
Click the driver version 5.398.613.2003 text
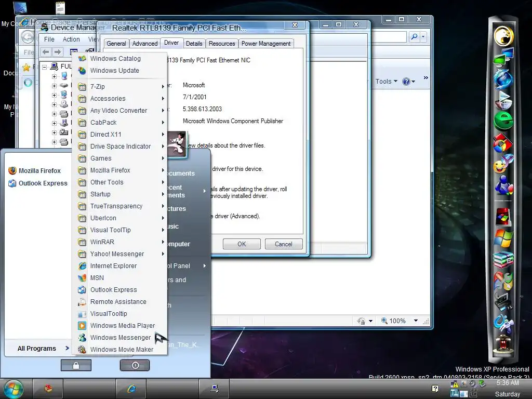(x=202, y=109)
